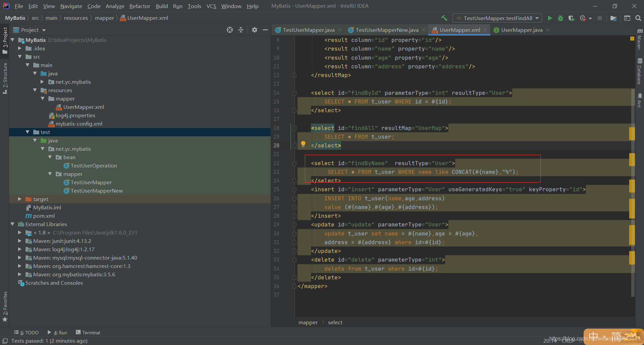644x345 pixels.
Task: Fold the findAll select block at line 18
Action: (x=294, y=128)
